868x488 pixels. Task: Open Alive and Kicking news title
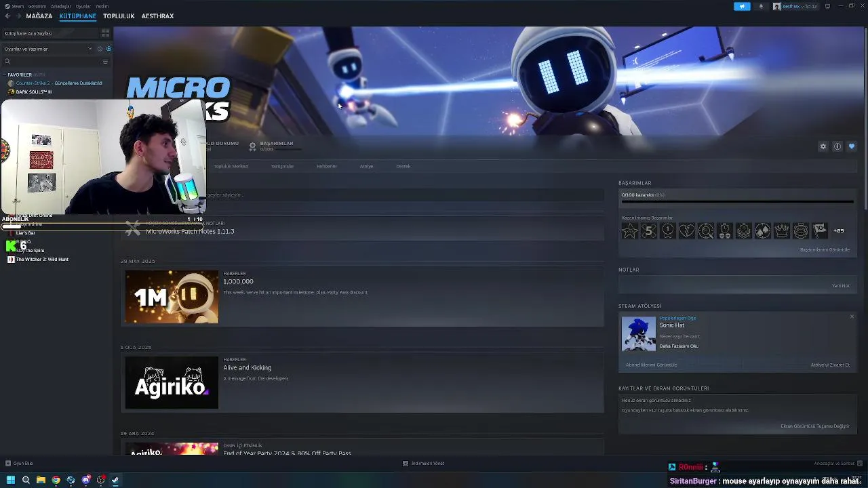pos(248,367)
